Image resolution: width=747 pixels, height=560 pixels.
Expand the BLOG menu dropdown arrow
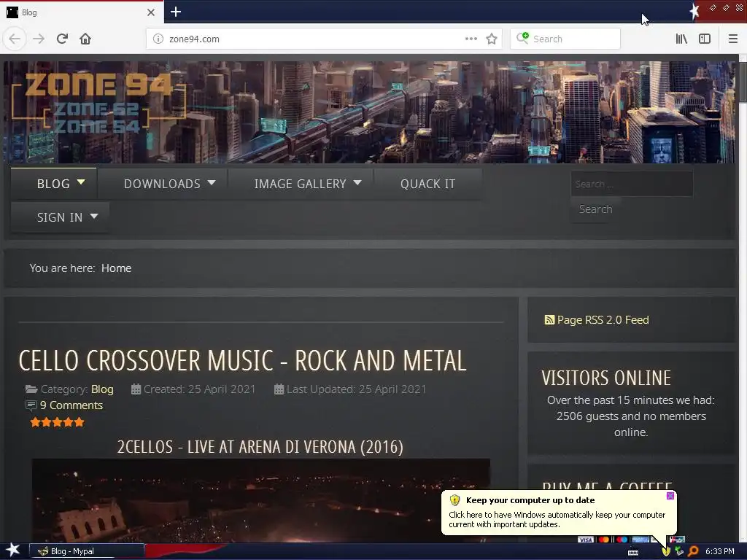click(81, 182)
